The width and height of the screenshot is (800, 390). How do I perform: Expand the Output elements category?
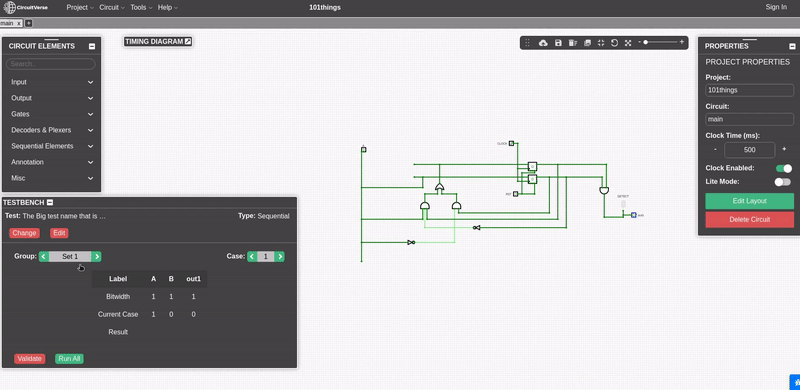[52, 98]
